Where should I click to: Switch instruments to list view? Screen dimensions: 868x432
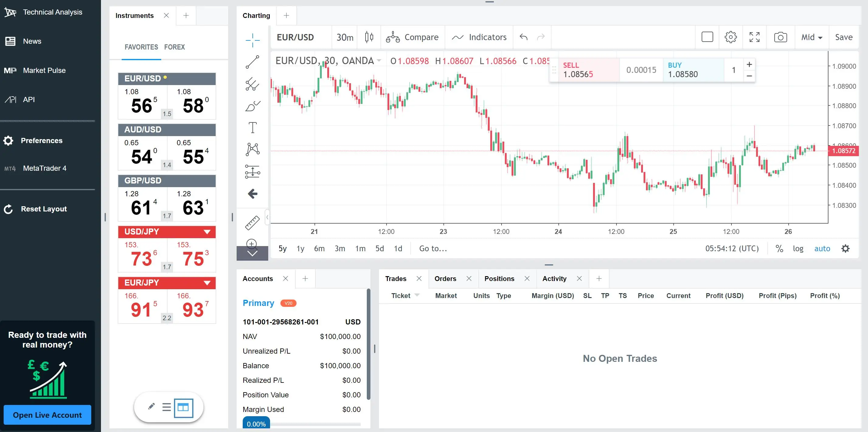[166, 407]
